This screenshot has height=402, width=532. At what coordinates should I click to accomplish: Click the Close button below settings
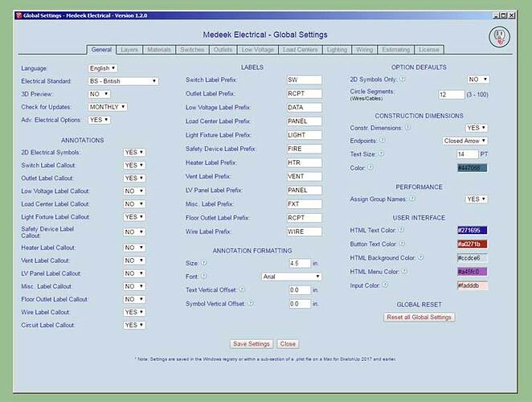[288, 344]
